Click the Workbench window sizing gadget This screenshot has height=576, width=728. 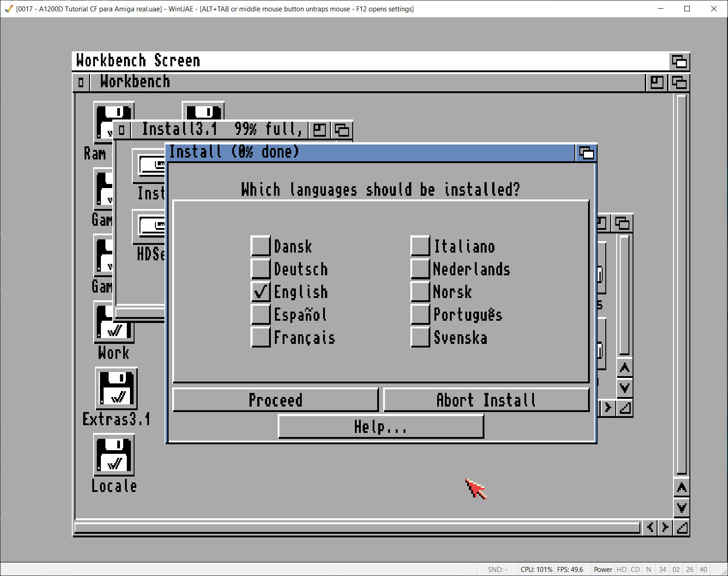[682, 527]
